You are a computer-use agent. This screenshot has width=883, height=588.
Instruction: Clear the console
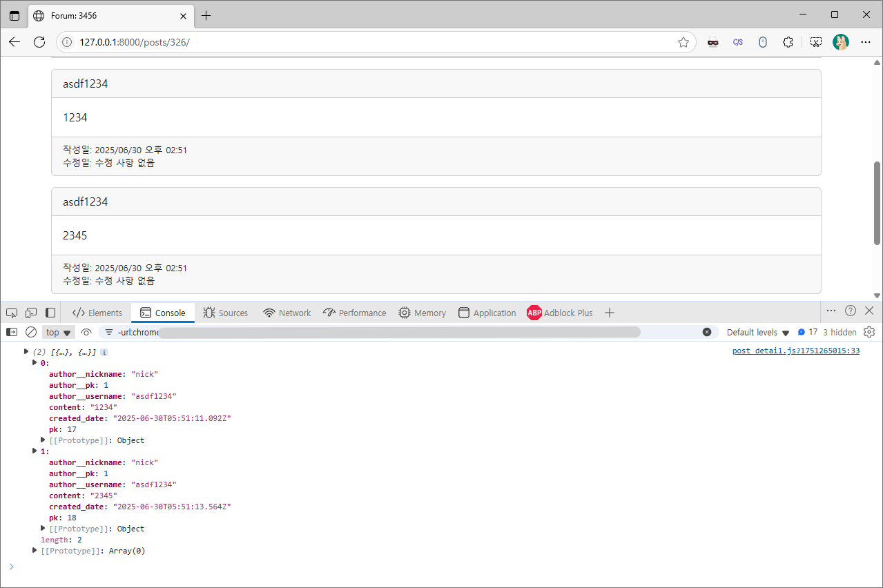coord(31,332)
